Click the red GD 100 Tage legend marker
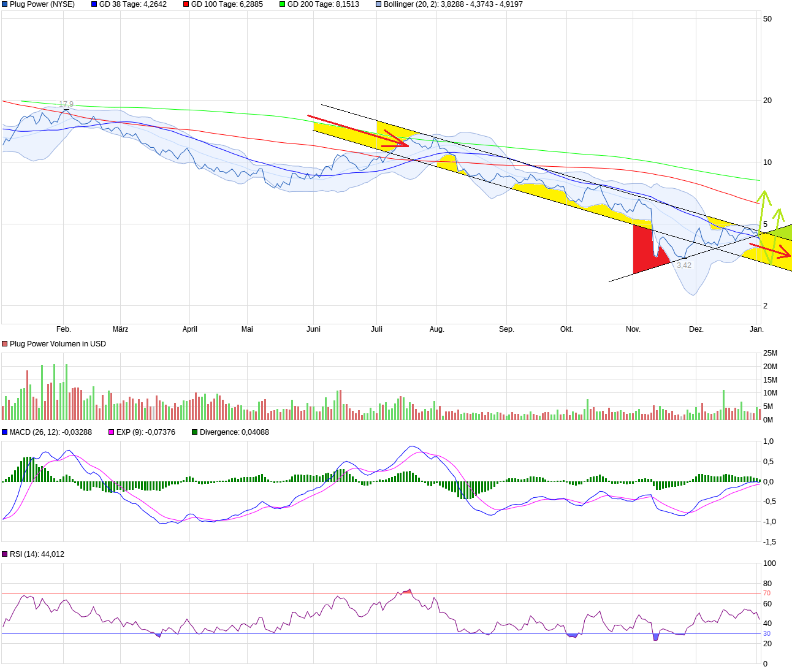Screen dimensions: 792x672 186,4
